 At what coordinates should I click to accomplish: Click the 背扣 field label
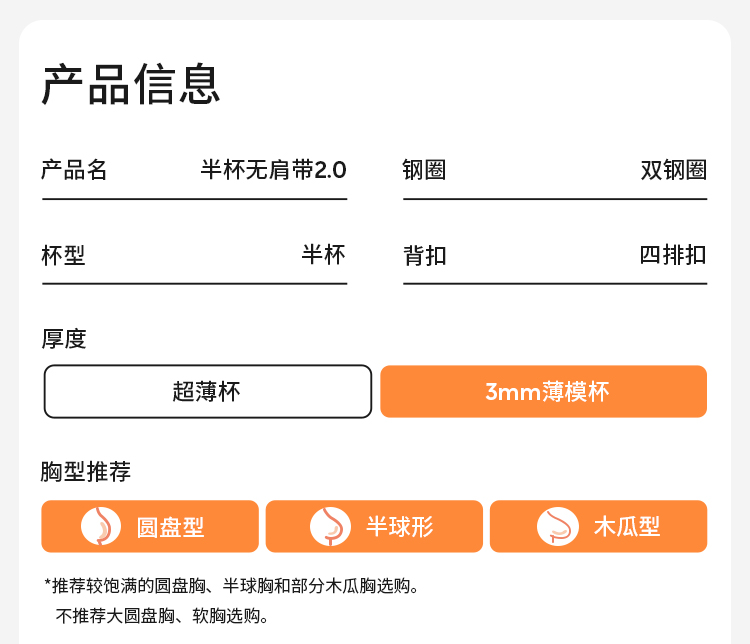(x=424, y=256)
